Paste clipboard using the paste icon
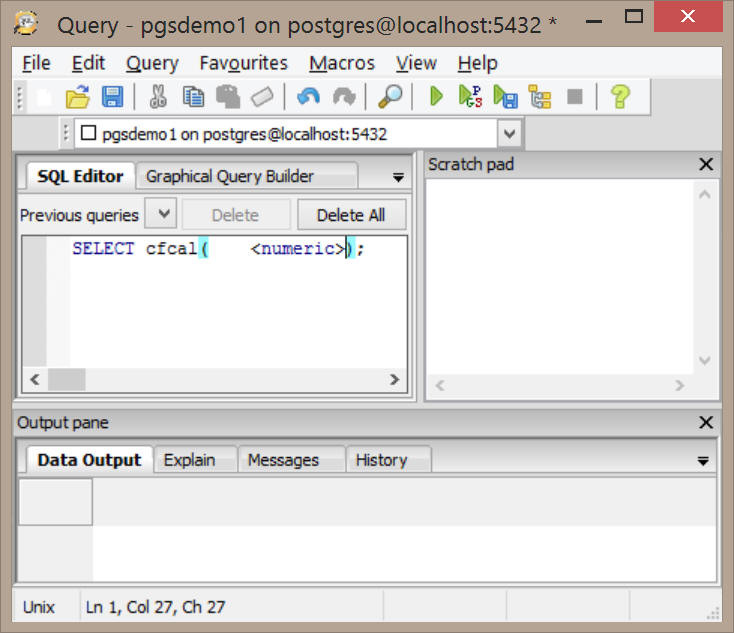The width and height of the screenshot is (734, 633). tap(228, 97)
